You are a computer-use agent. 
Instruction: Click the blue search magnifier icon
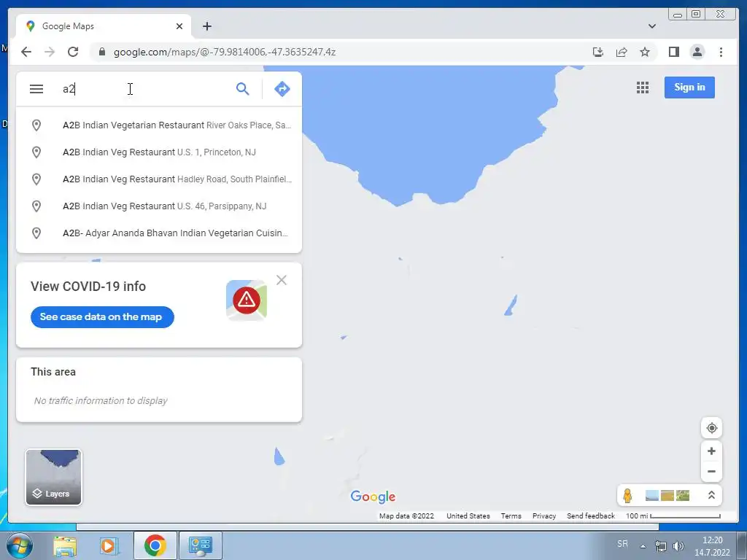pos(242,88)
